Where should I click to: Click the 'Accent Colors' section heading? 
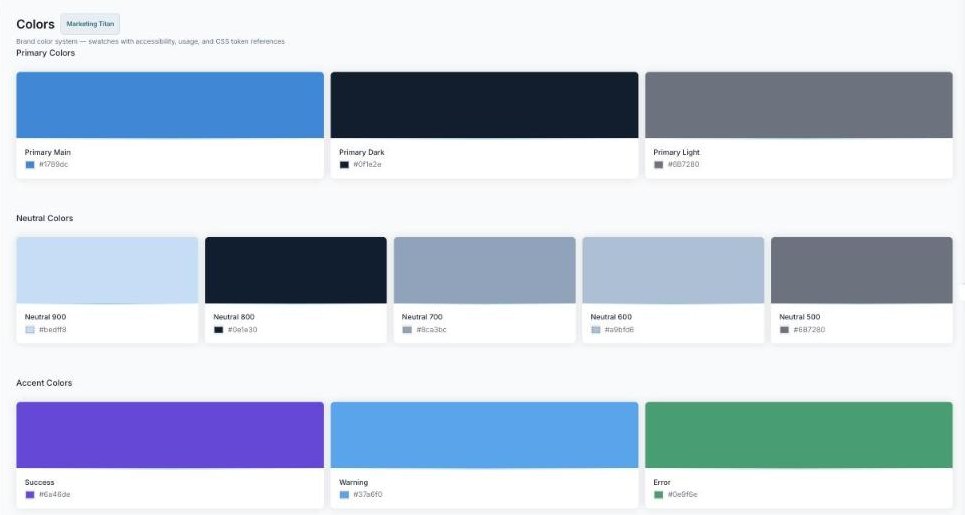[x=44, y=383]
